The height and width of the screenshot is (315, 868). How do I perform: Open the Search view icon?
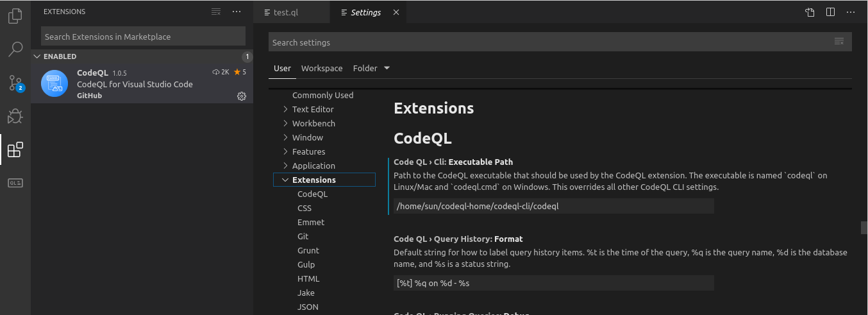pyautogui.click(x=15, y=49)
